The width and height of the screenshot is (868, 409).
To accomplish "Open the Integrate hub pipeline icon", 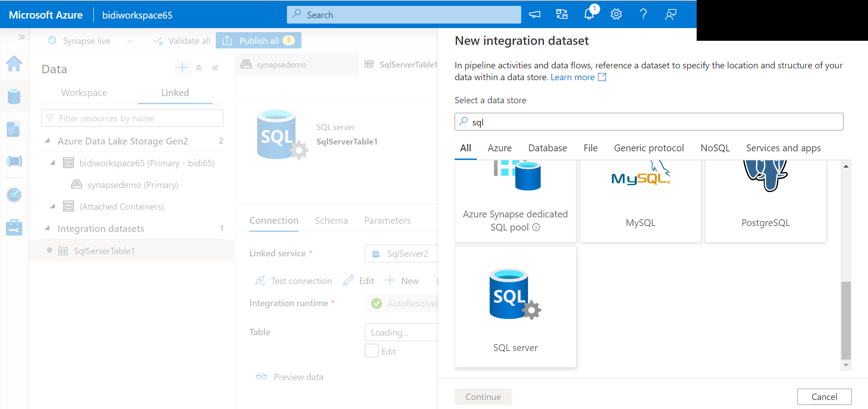I will click(14, 161).
